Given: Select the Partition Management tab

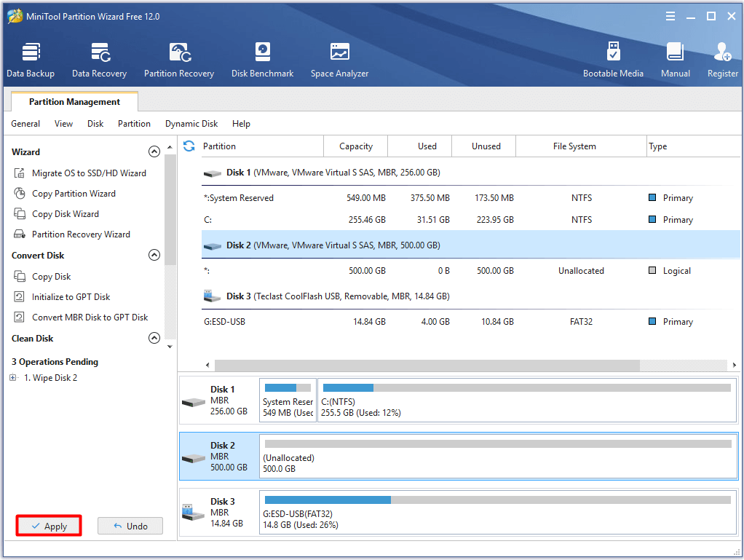Looking at the screenshot, I should (74, 101).
